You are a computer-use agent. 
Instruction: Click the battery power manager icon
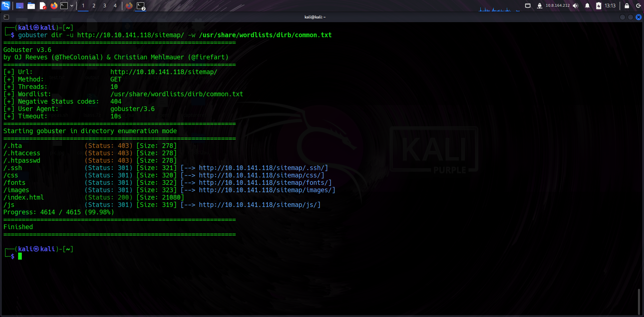pos(598,6)
